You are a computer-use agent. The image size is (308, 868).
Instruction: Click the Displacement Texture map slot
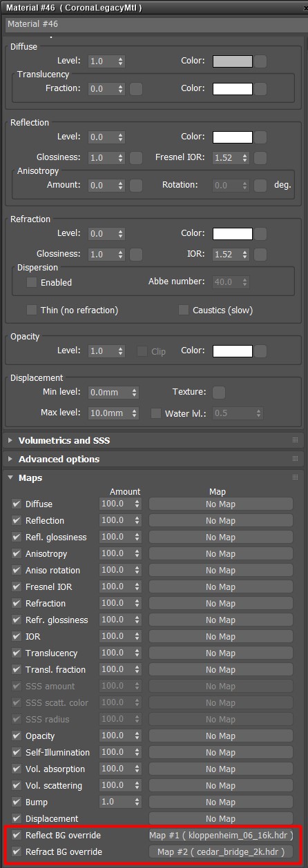[219, 393]
